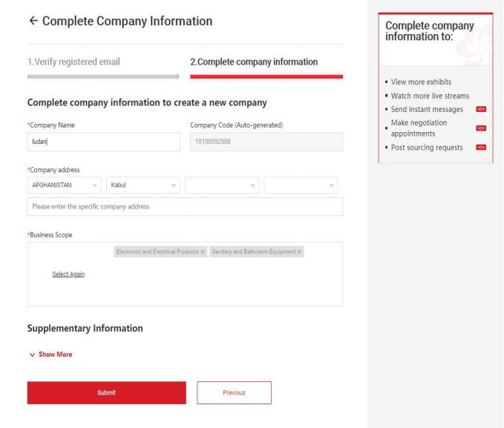Click the specific company address input

tap(185, 207)
